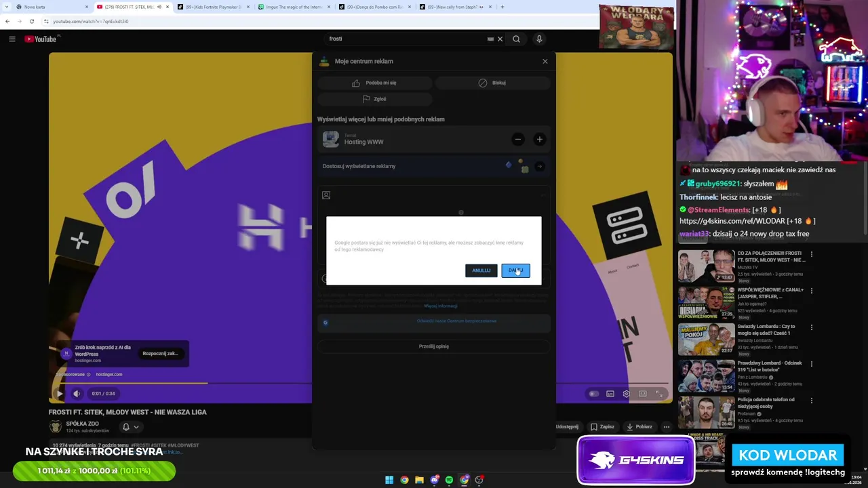Open options for Policja odebrała telefon video
Screen dimensions: 868x488
pos(812,401)
